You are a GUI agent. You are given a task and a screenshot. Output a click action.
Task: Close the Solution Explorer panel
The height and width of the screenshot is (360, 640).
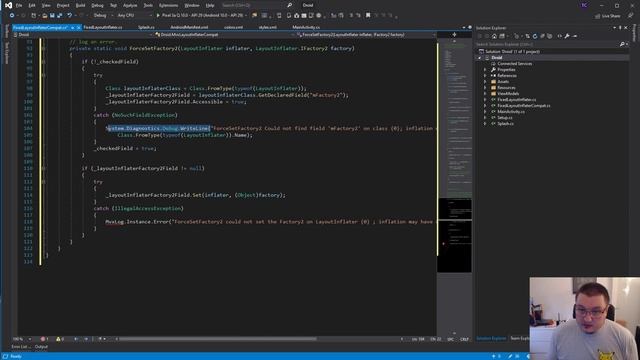[x=626, y=28]
